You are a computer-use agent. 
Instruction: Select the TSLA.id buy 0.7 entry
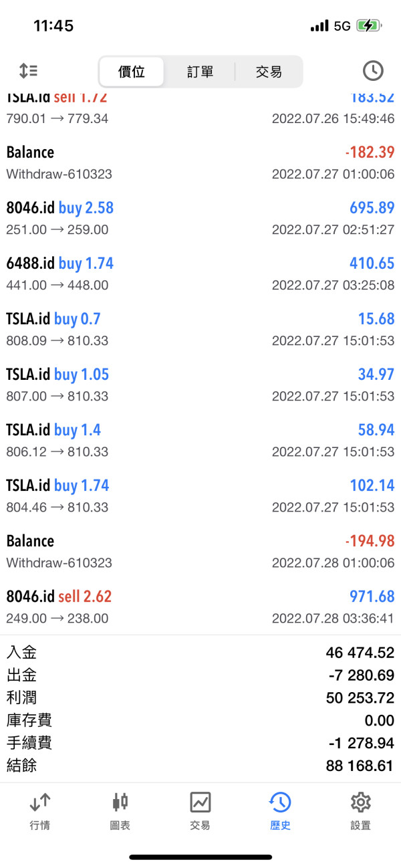pyautogui.click(x=200, y=329)
